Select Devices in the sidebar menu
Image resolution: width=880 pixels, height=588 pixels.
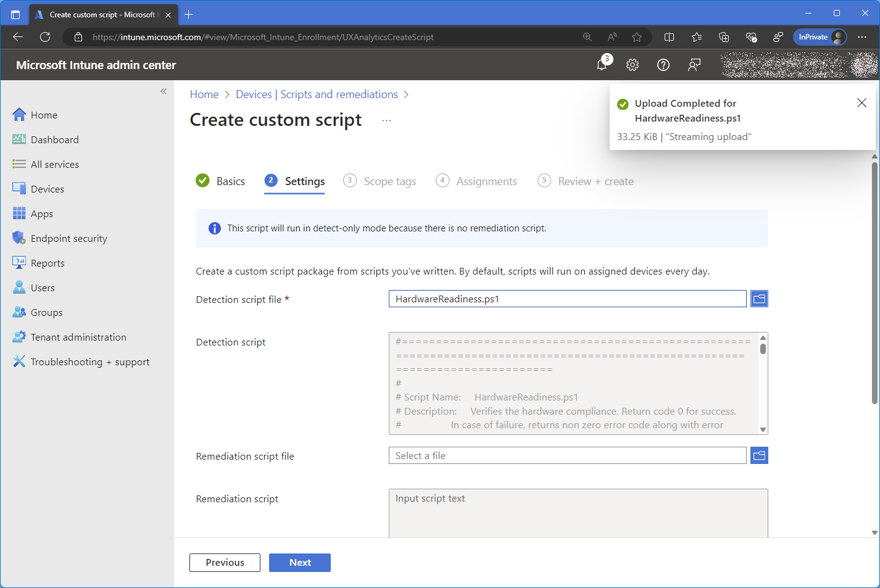pyautogui.click(x=47, y=189)
